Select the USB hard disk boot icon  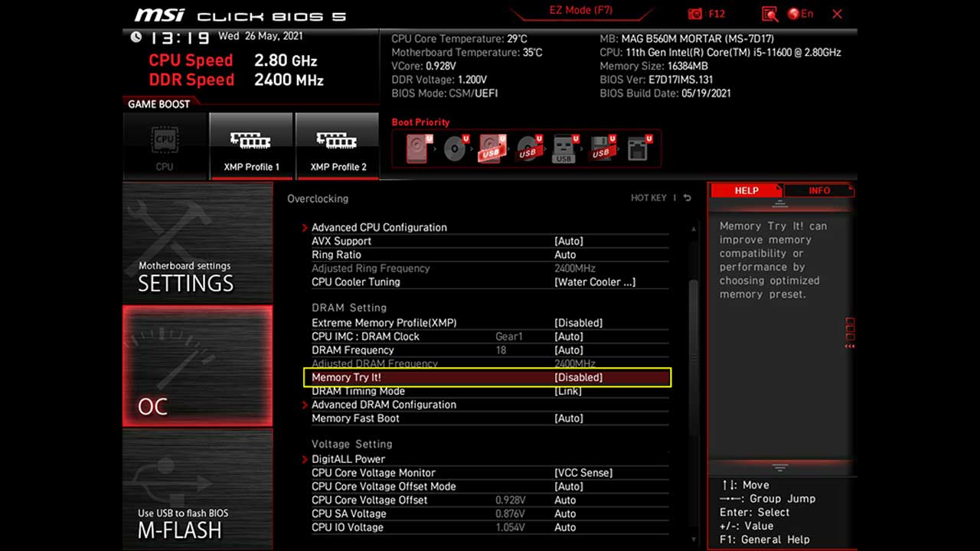pyautogui.click(x=493, y=148)
